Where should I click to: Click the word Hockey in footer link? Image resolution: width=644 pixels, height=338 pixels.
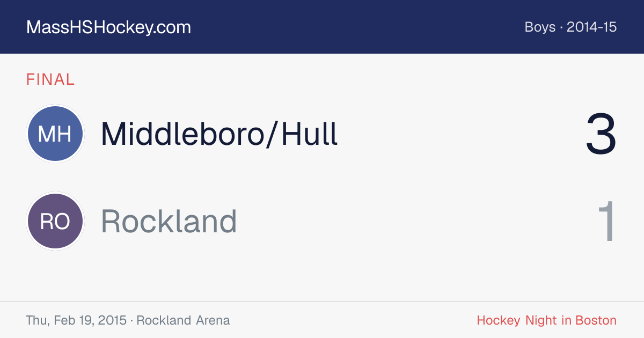(x=499, y=320)
